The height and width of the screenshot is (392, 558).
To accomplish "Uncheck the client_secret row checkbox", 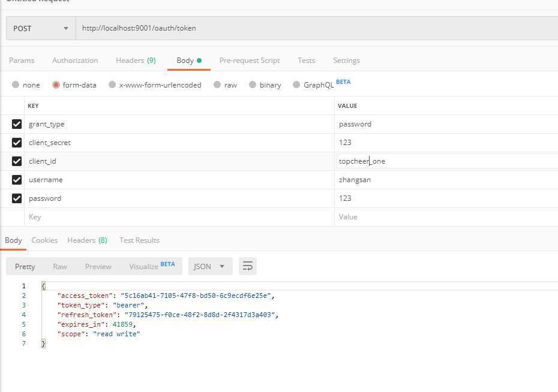I will coord(17,143).
